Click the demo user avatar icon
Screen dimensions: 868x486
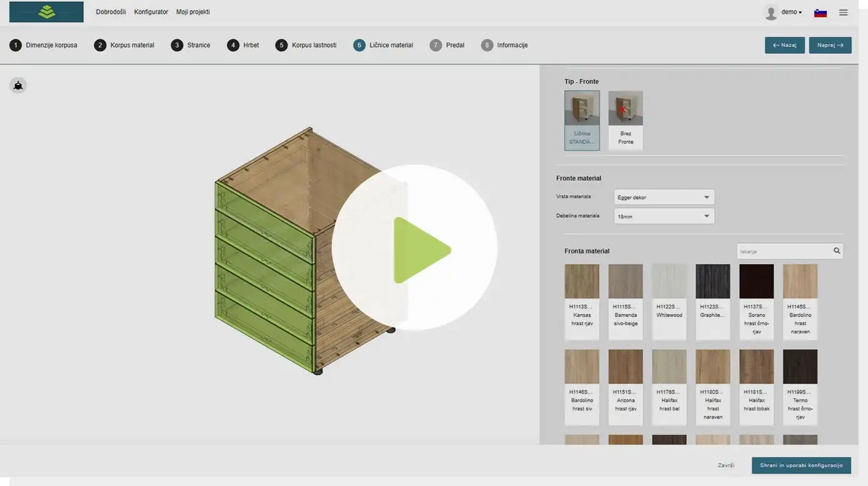pos(771,13)
